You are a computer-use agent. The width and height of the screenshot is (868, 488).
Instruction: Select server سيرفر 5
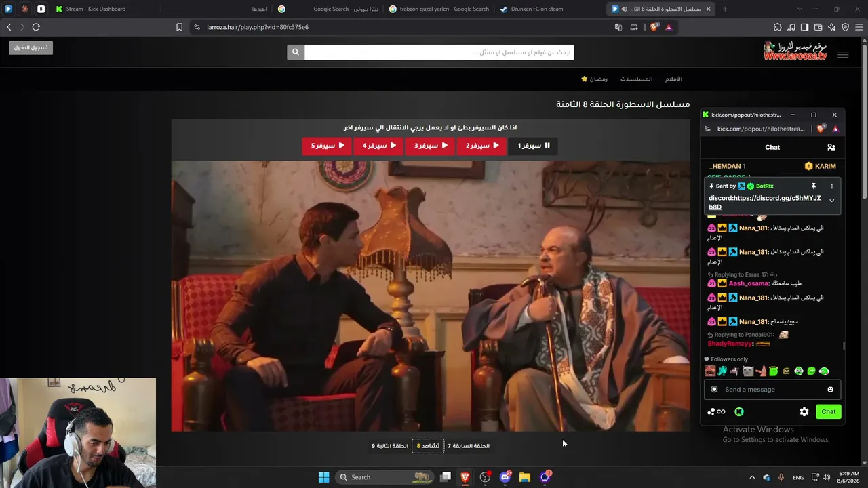[327, 146]
